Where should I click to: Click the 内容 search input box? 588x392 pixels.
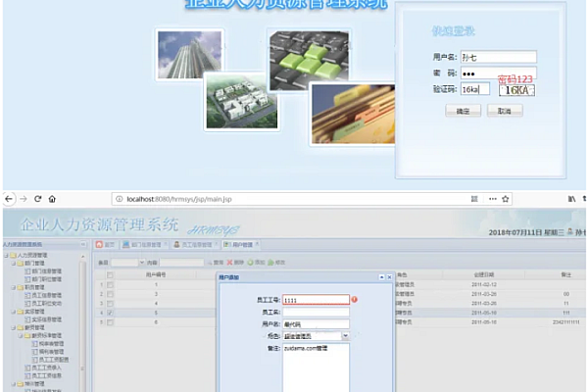181,263
